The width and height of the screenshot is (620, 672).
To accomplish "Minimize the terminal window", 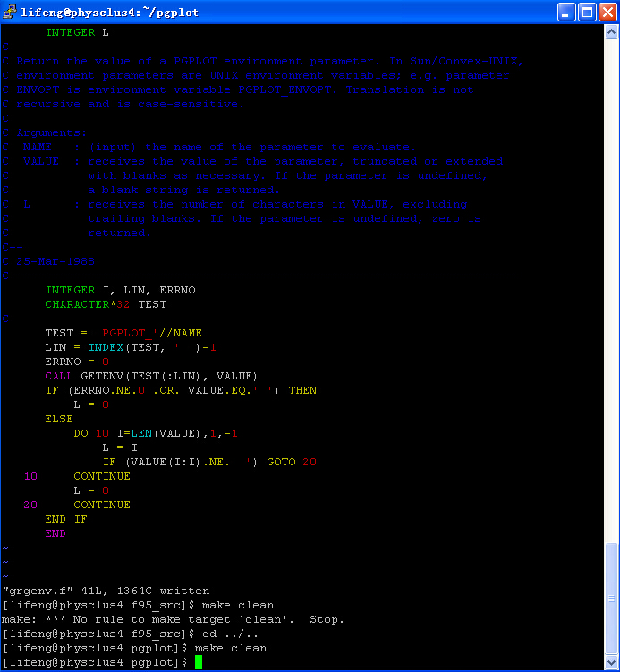I will click(565, 12).
